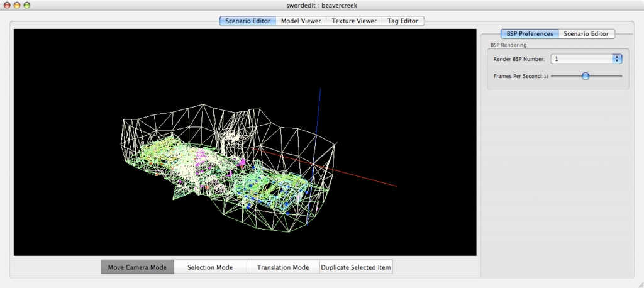Click the window resize grip corner

coord(640,284)
